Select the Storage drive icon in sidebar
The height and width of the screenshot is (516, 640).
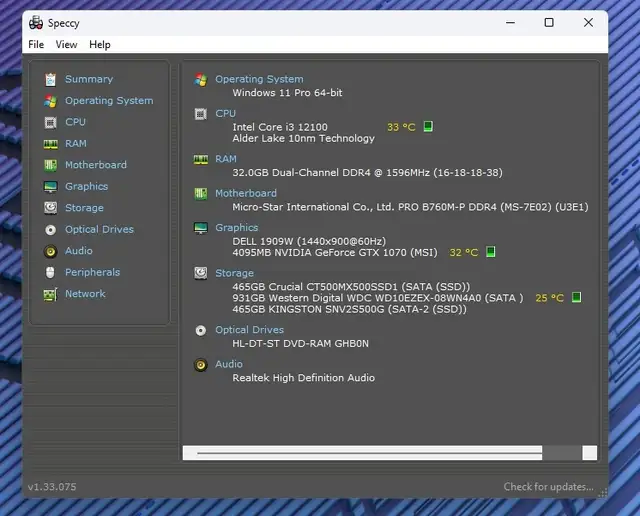point(50,208)
